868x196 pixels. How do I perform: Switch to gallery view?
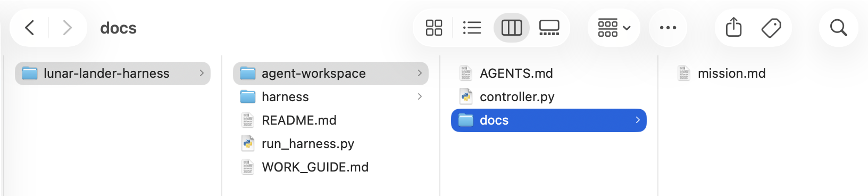click(x=549, y=28)
